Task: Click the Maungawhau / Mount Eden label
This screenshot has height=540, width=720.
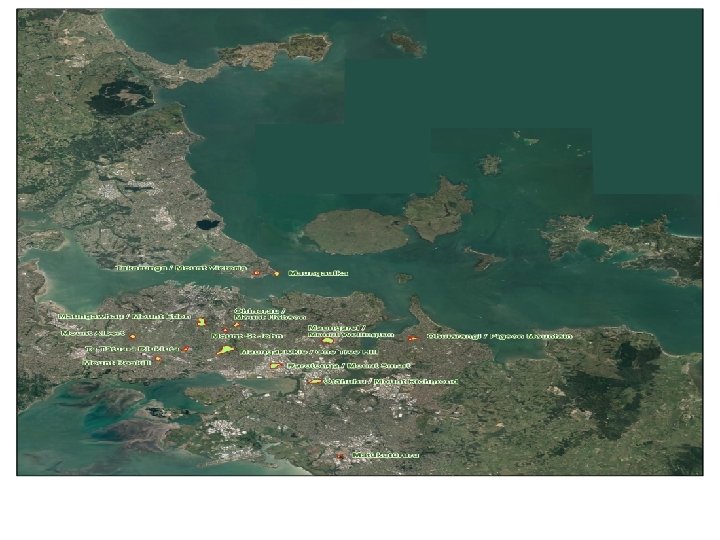Action: [x=124, y=316]
